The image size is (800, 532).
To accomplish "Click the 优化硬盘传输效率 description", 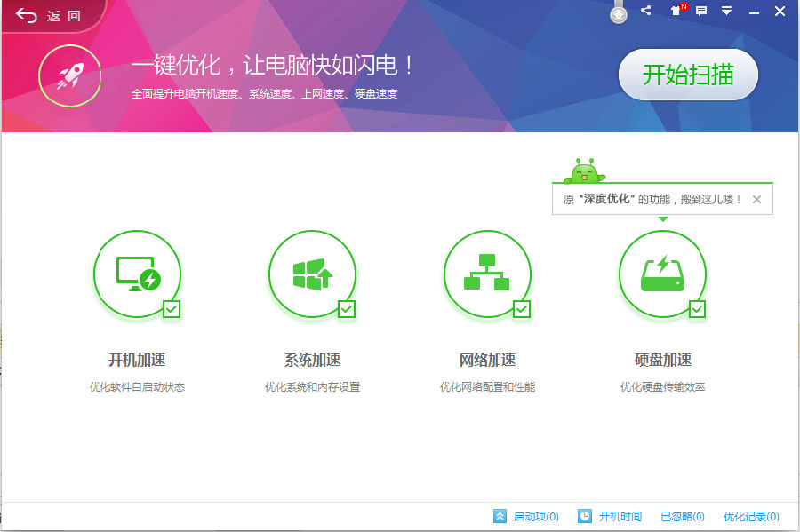I will (x=663, y=387).
